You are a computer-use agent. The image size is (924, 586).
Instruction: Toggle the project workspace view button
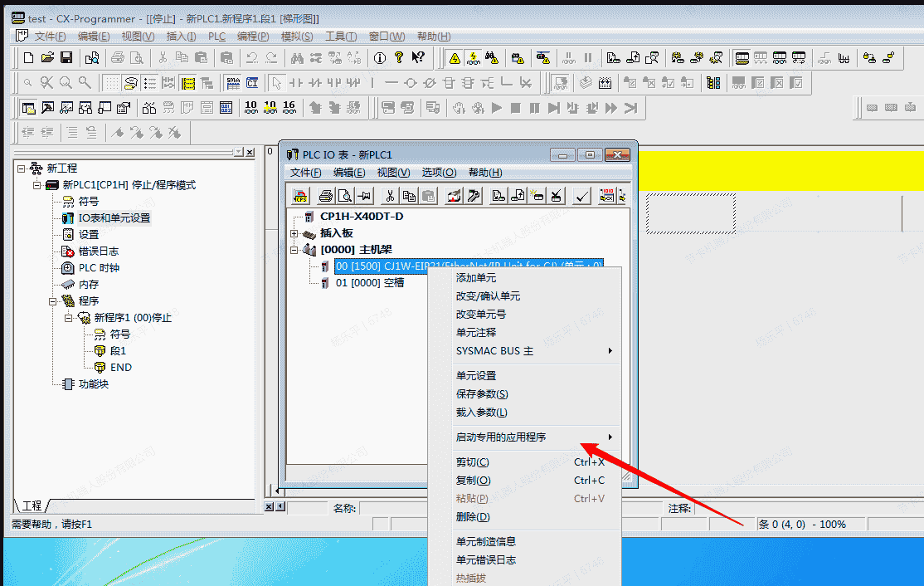(28, 108)
